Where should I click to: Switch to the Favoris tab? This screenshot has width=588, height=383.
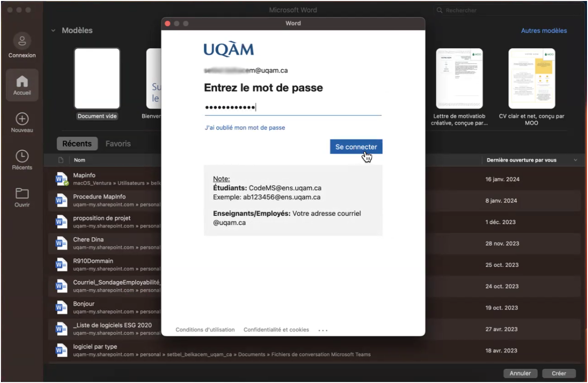[x=118, y=144]
